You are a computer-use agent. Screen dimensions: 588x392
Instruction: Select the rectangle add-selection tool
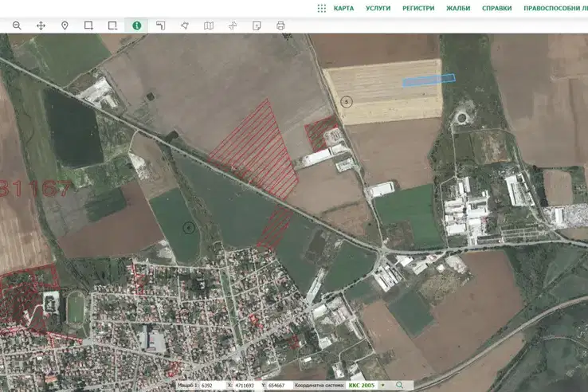88,25
